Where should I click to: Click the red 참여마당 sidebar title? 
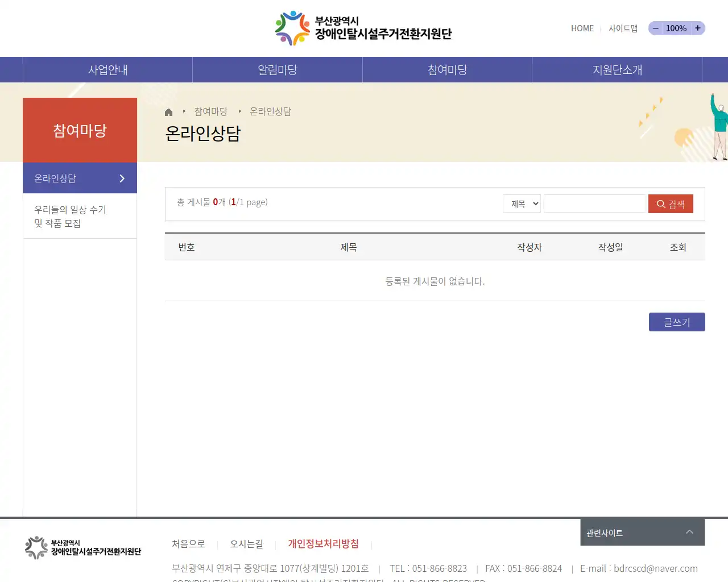tap(80, 130)
